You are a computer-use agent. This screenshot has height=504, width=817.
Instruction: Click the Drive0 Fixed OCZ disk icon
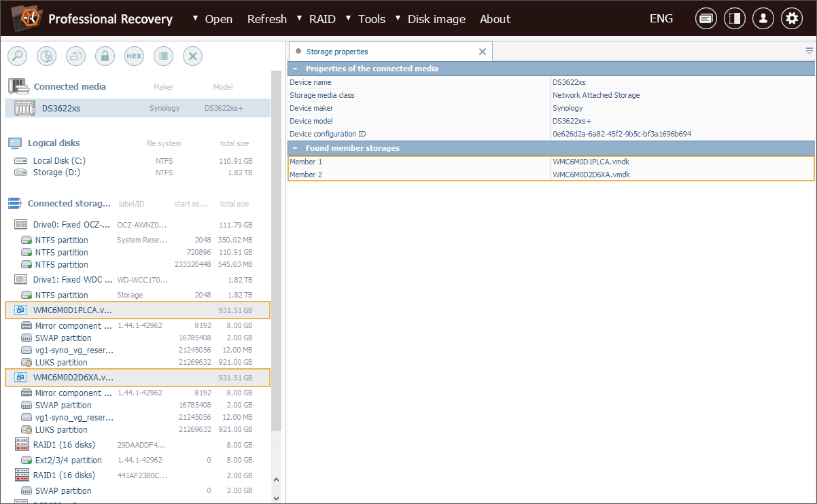pos(21,225)
